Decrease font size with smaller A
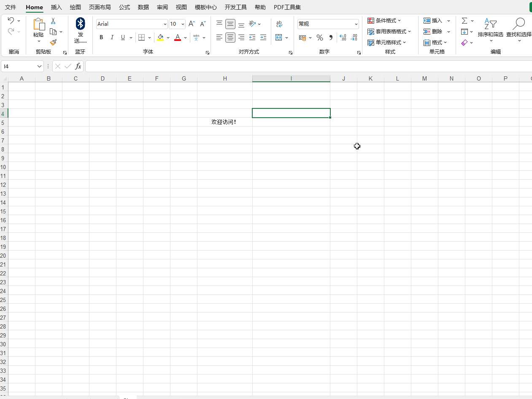Screen dimensions: 532x399 pyautogui.click(x=203, y=24)
